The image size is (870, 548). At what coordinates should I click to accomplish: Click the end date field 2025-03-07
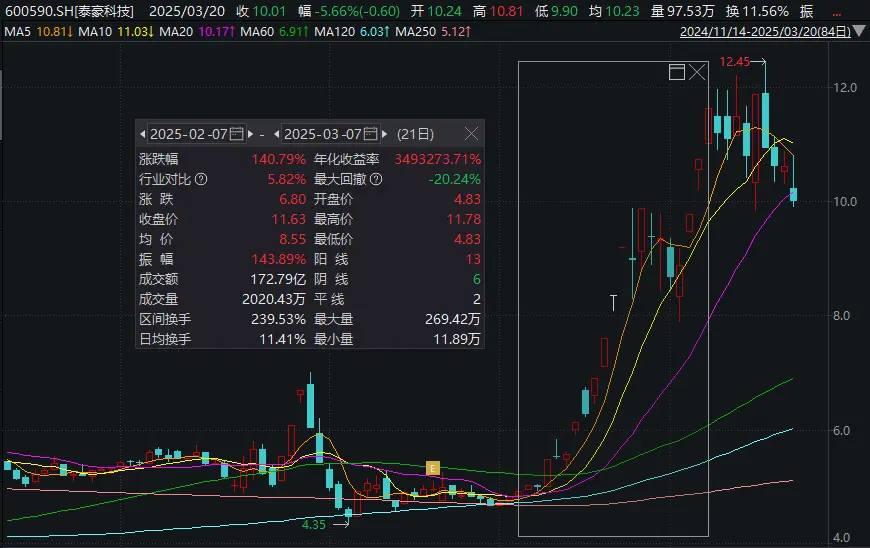(x=322, y=133)
